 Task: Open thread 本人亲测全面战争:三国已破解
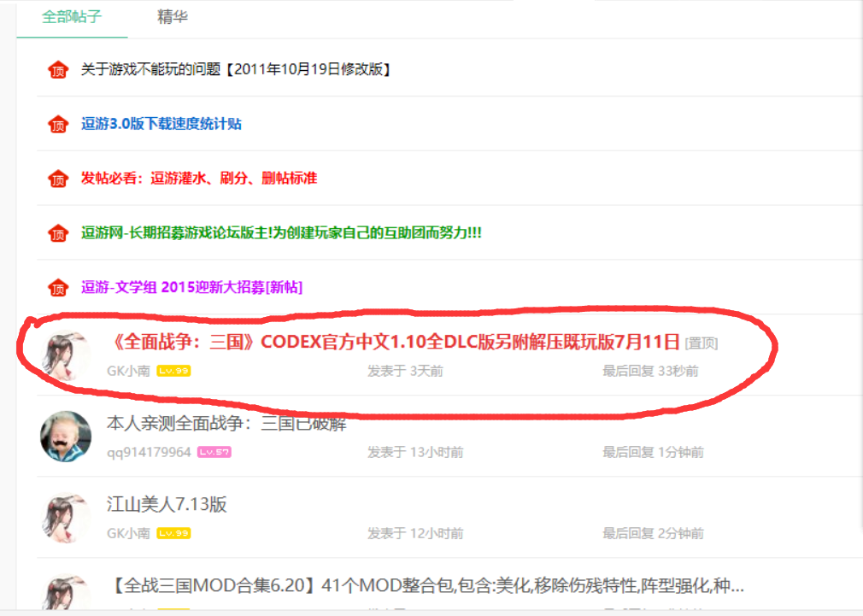(226, 423)
